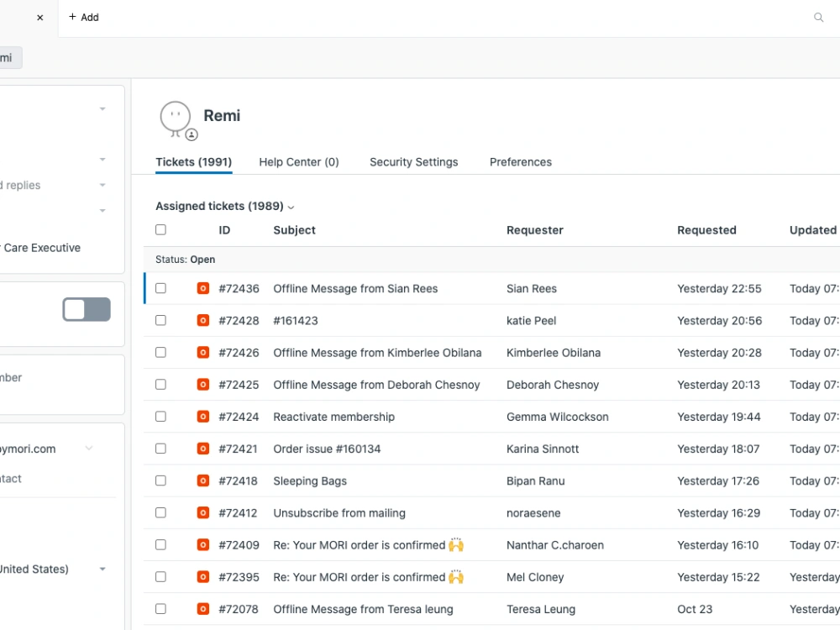
Task: Click requester name Nanthar C.charoen
Action: pyautogui.click(x=555, y=545)
